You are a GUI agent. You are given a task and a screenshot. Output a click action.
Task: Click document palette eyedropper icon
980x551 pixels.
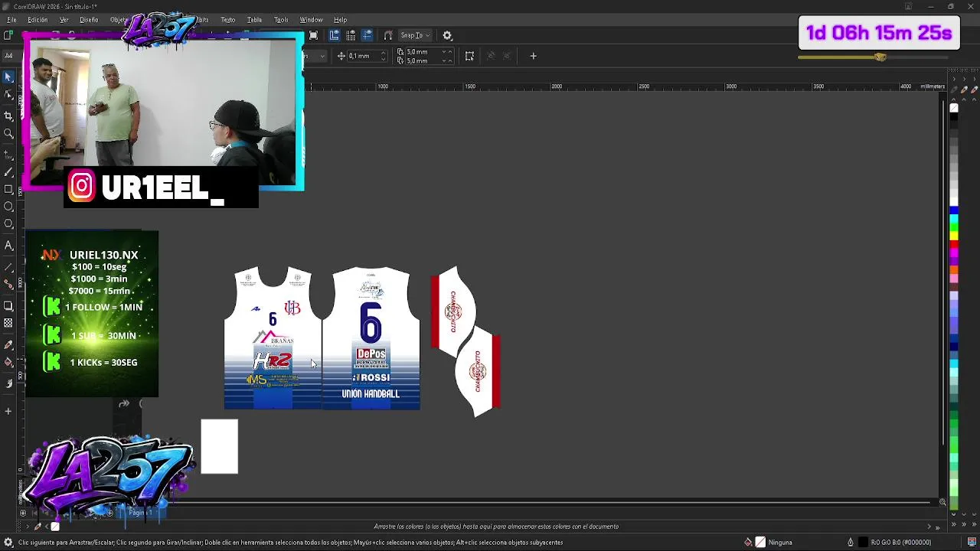(38, 527)
